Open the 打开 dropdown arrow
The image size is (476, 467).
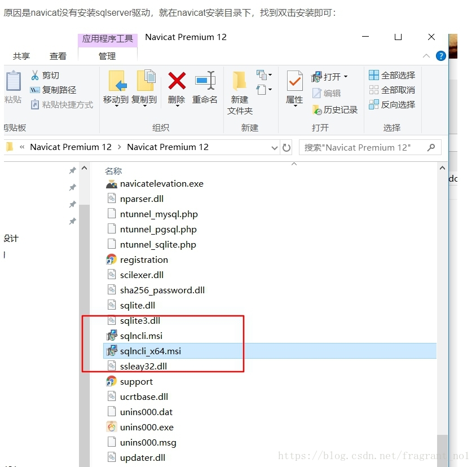[x=346, y=77]
